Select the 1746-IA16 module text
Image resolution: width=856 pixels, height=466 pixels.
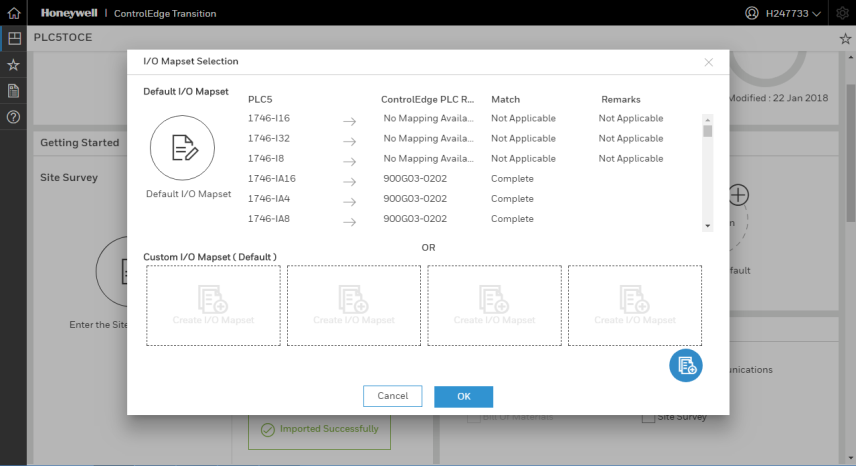pyautogui.click(x=271, y=178)
